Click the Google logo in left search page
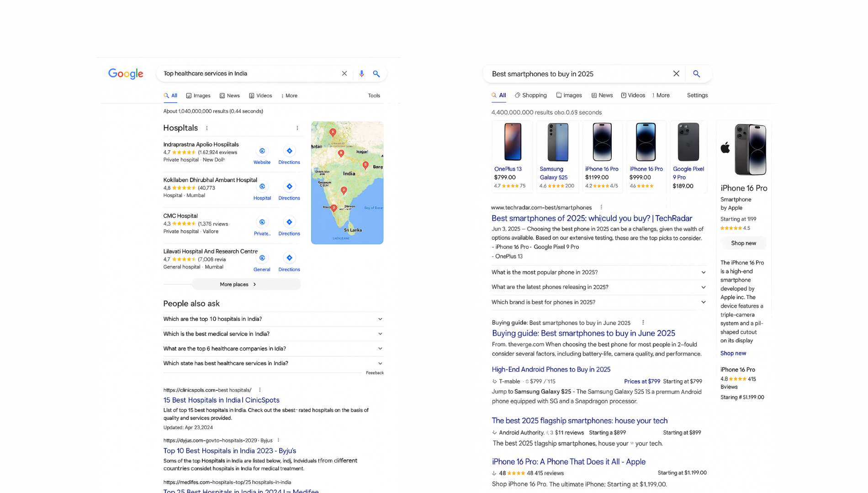Viewport: 868px width, 493px height. coord(126,73)
